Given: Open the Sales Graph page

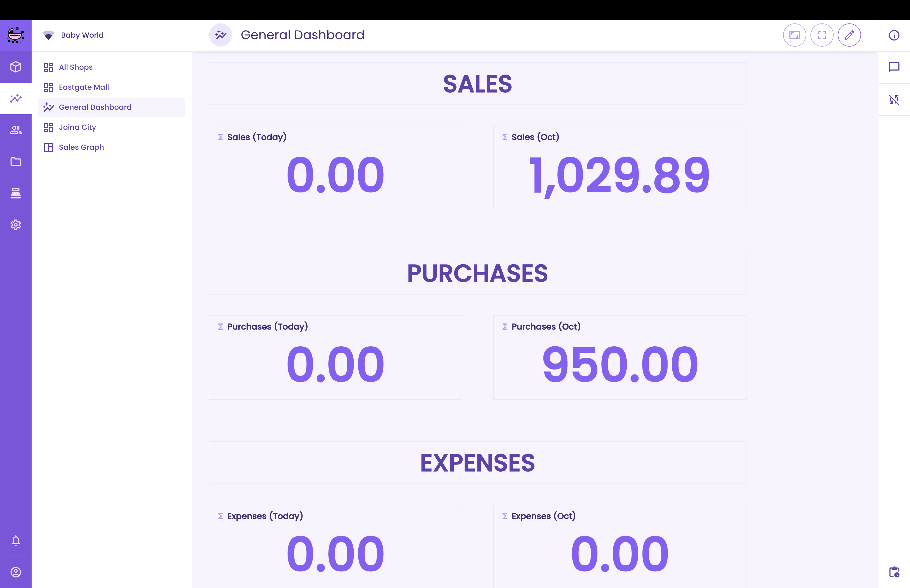Looking at the screenshot, I should point(81,147).
